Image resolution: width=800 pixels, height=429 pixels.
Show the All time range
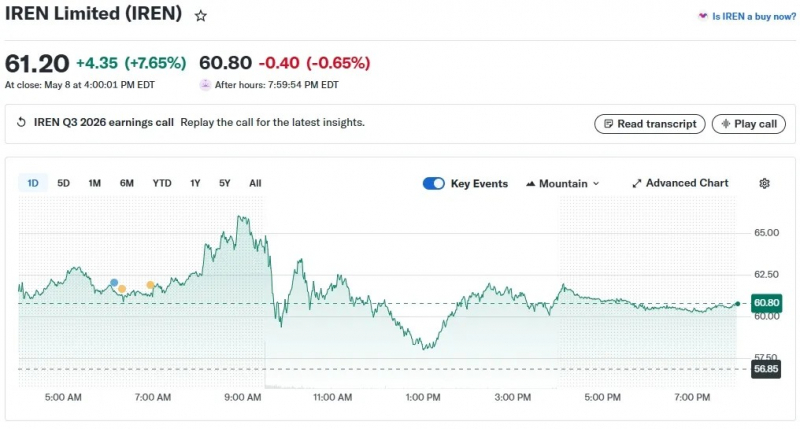pos(255,183)
